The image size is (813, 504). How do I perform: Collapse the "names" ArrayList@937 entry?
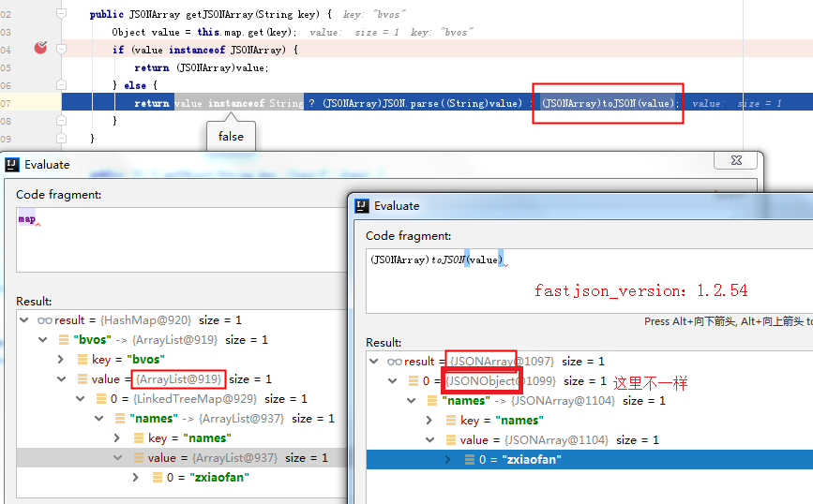99,419
